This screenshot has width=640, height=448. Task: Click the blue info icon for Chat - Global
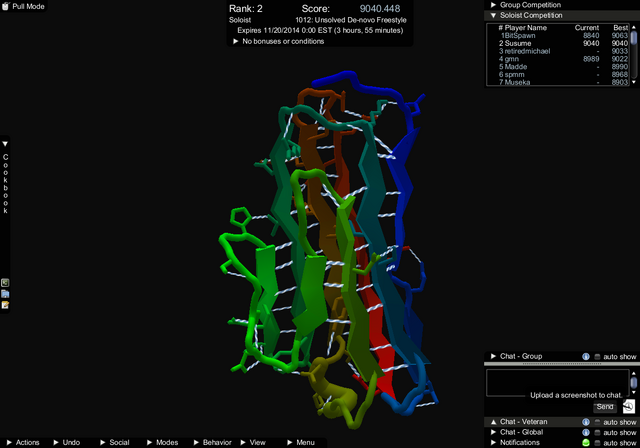[586, 432]
